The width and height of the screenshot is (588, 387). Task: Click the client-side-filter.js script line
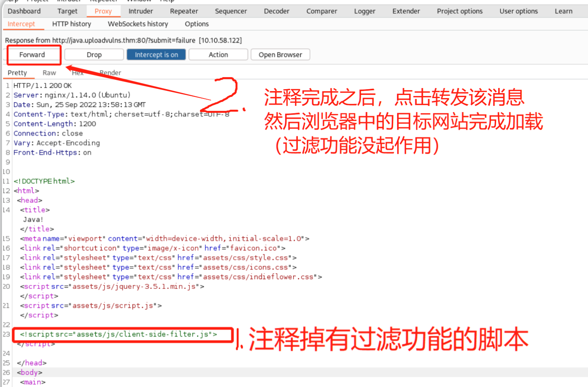pos(119,334)
